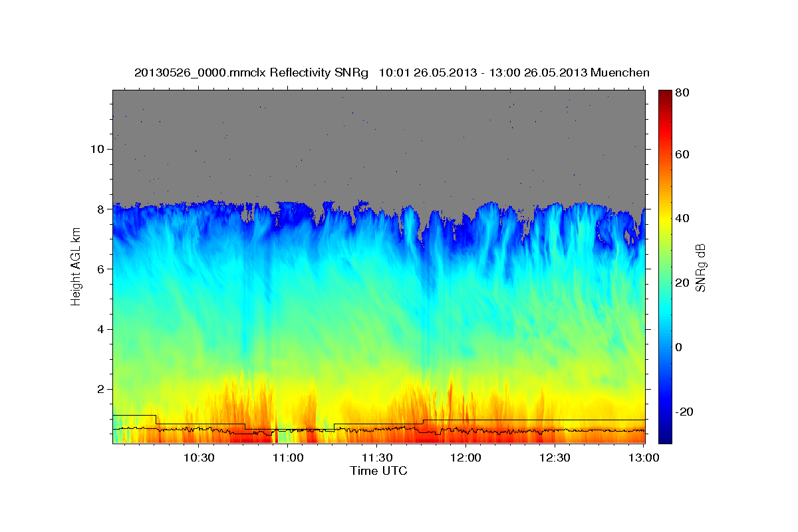The width and height of the screenshot is (798, 532).
Task: Click the height tick label 8
Action: [102, 209]
